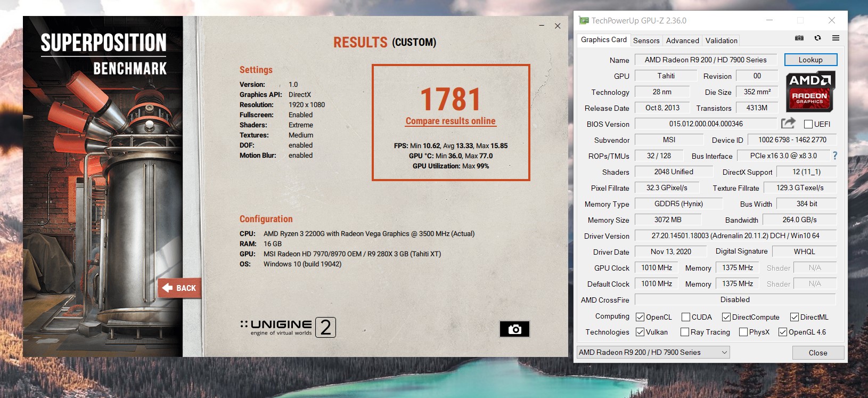
Task: Click the Bus Width 384 bit field
Action: click(806, 204)
